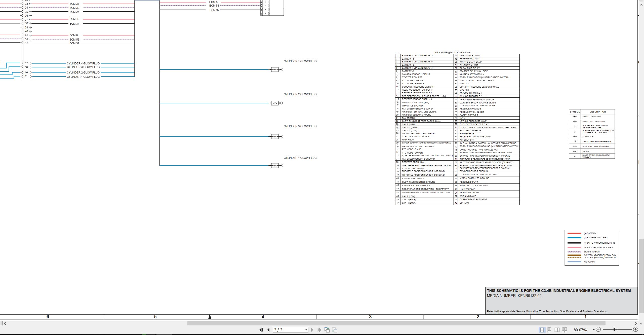Click the CAN 1 (LOW) table entry

(x=409, y=203)
